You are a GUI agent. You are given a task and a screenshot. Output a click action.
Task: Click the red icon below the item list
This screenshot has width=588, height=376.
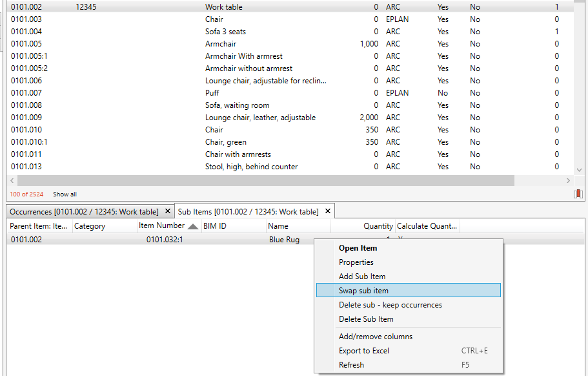578,194
